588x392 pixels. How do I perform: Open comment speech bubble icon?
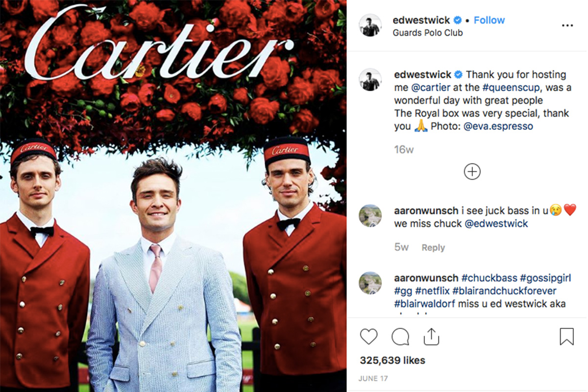click(400, 337)
